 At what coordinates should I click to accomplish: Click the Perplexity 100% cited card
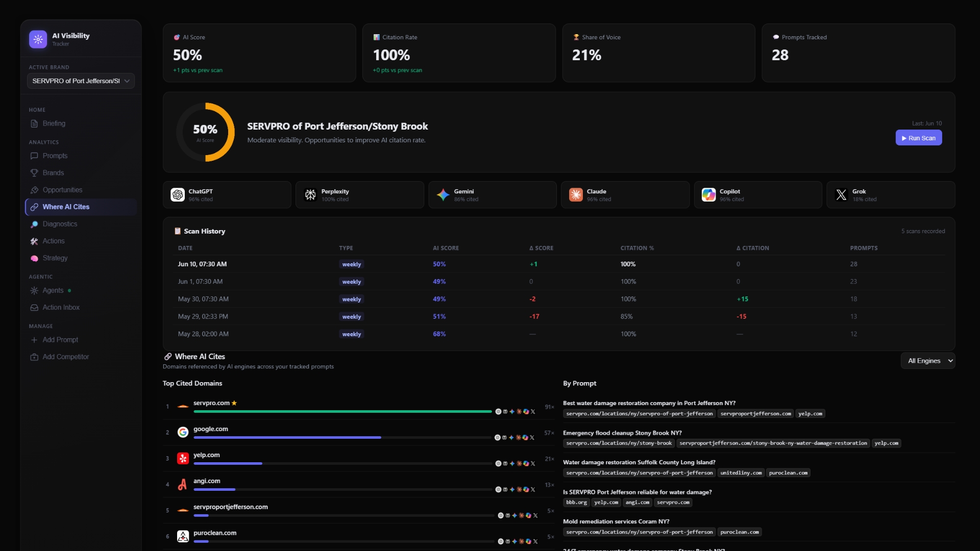(360, 195)
